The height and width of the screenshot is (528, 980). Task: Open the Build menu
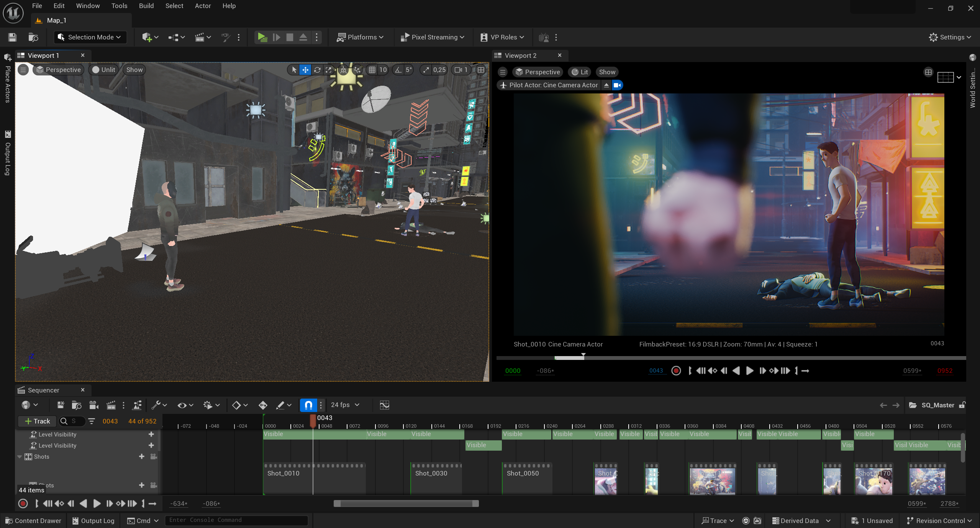point(146,6)
